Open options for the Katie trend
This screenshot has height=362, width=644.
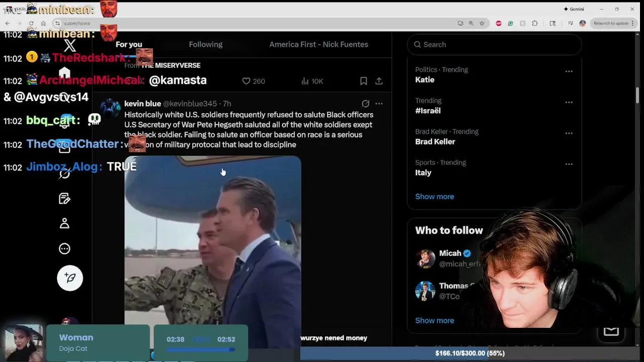tap(569, 71)
